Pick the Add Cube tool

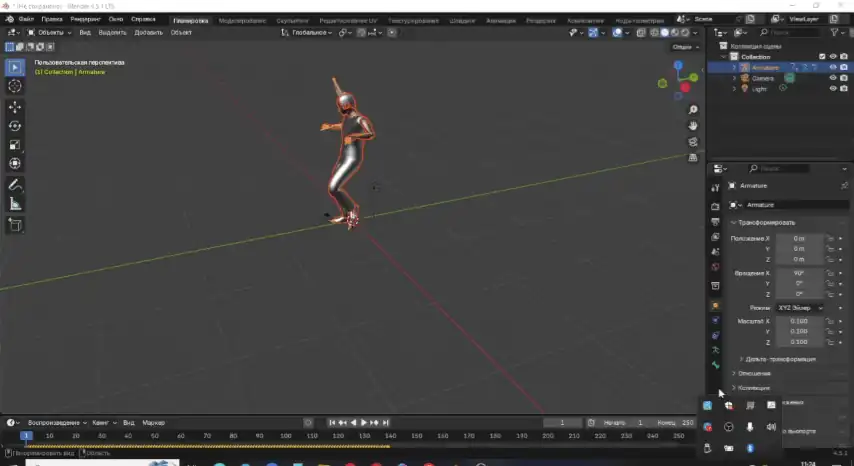pos(15,225)
